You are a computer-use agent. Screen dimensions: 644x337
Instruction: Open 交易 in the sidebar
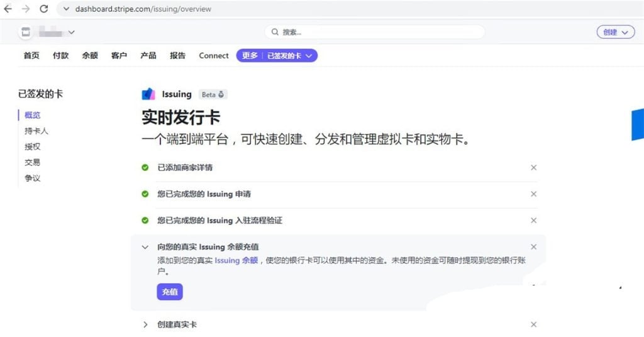(x=33, y=163)
